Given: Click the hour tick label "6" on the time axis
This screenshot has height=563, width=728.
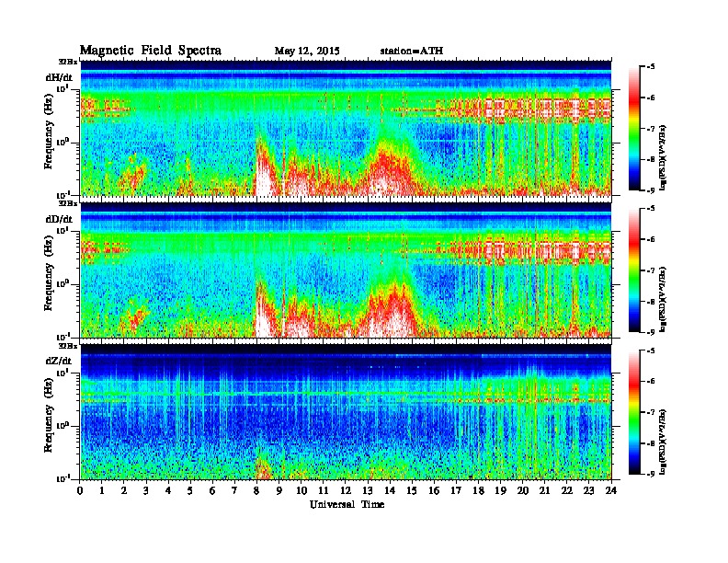Looking at the screenshot, I should coord(212,490).
